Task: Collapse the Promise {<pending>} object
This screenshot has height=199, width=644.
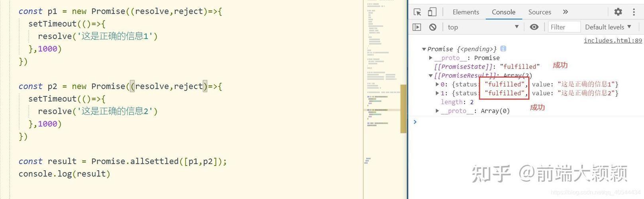Action: click(x=424, y=49)
